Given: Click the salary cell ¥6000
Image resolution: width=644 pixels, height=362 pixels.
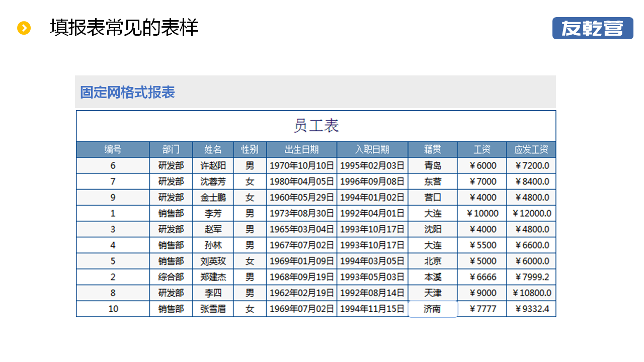Looking at the screenshot, I should 482,165.
